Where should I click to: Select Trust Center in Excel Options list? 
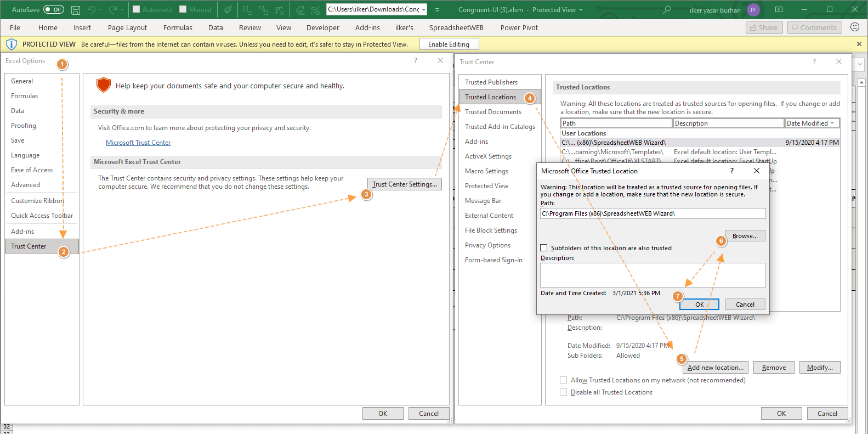[x=42, y=246]
